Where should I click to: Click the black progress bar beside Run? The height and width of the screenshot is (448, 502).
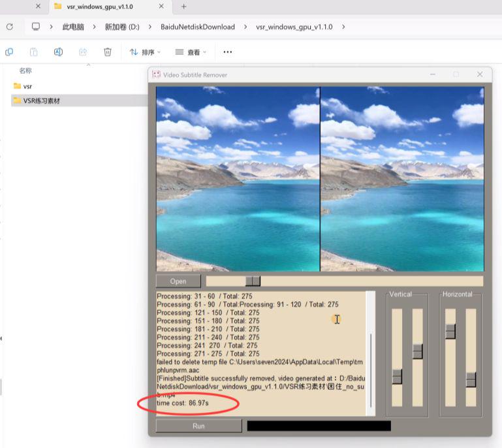click(x=319, y=426)
